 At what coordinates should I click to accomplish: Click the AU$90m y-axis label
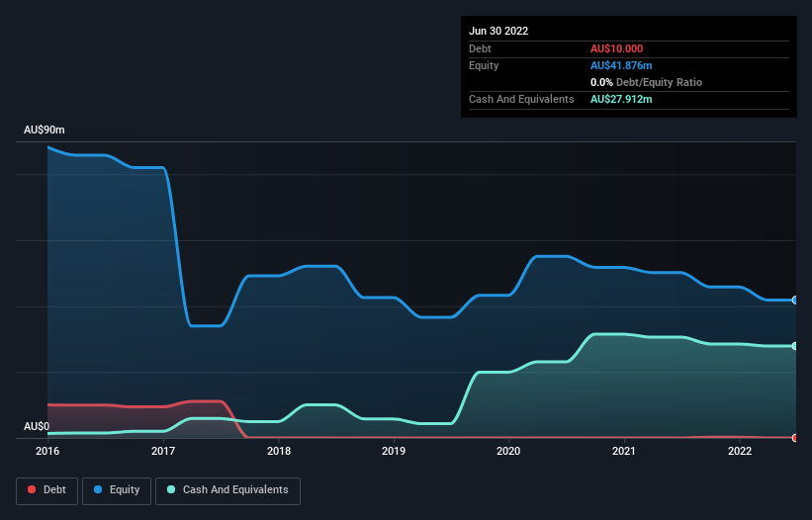tap(45, 130)
